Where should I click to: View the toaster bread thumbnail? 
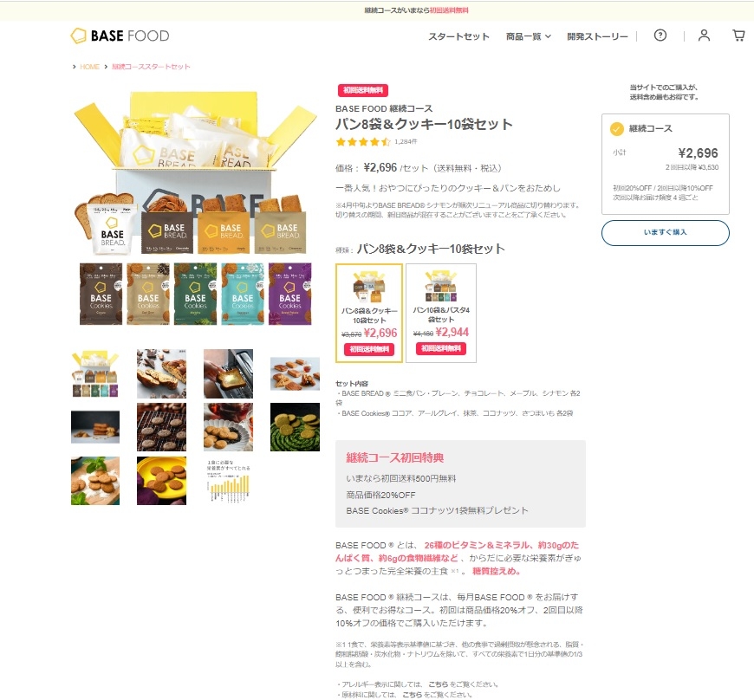228,373
